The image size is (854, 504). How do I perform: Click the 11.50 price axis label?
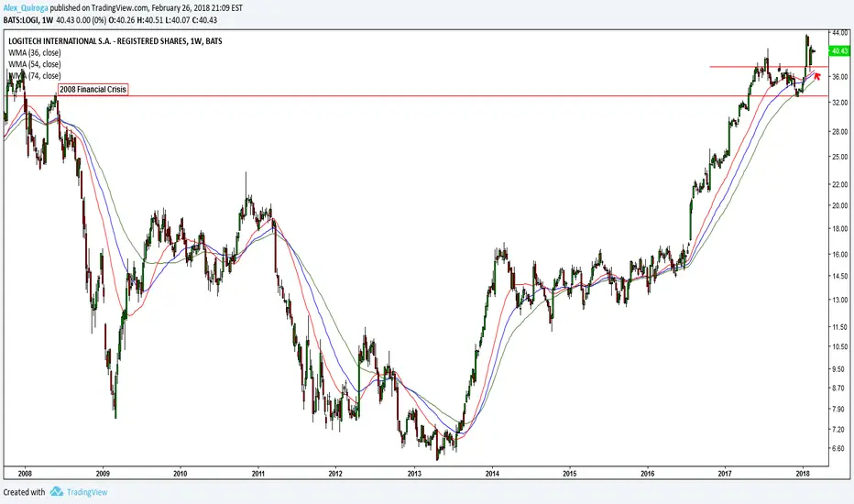[840, 327]
